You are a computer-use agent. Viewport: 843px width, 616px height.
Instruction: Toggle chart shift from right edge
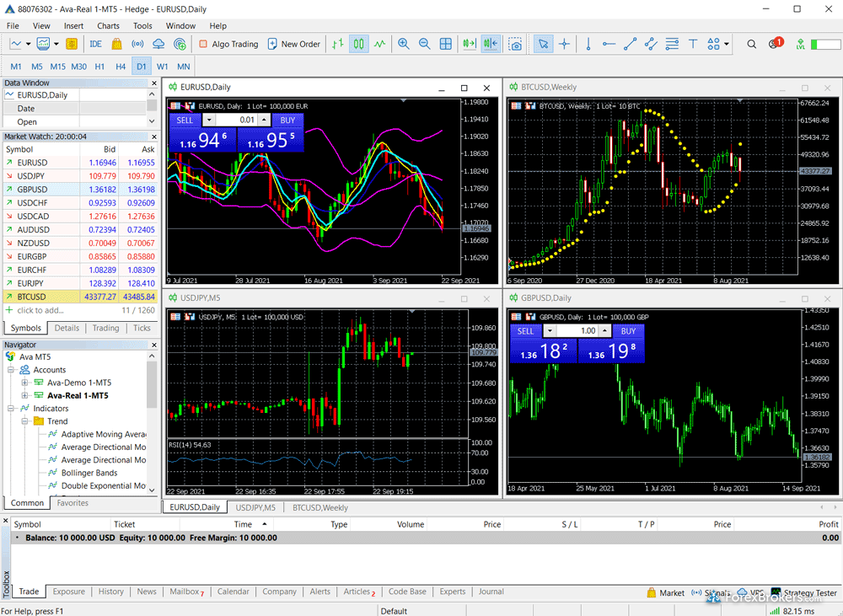(491, 44)
